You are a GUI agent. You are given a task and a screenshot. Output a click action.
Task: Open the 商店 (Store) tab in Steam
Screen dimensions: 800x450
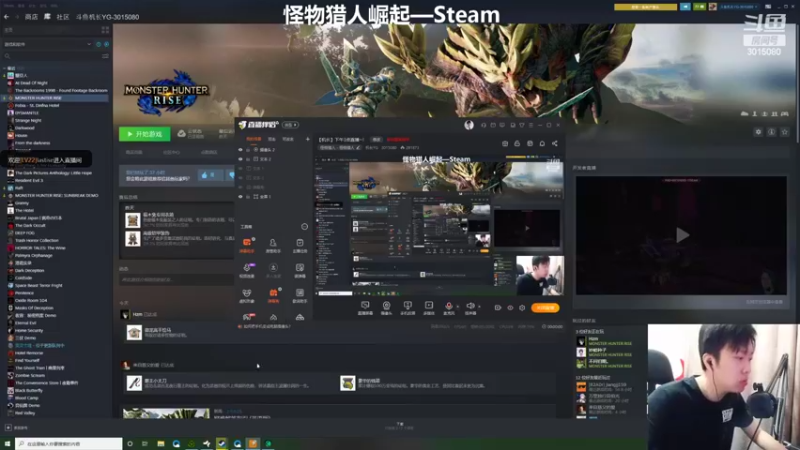click(31, 17)
